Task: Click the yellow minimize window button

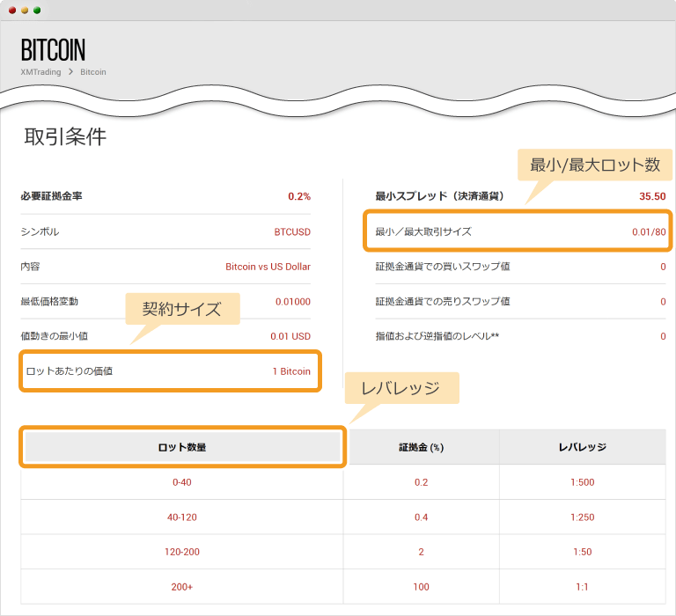Action: coord(25,11)
